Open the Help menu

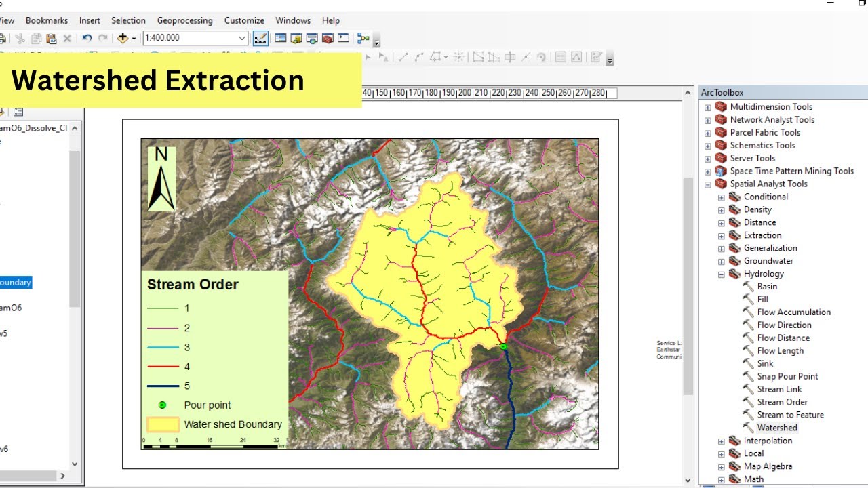[x=331, y=20]
